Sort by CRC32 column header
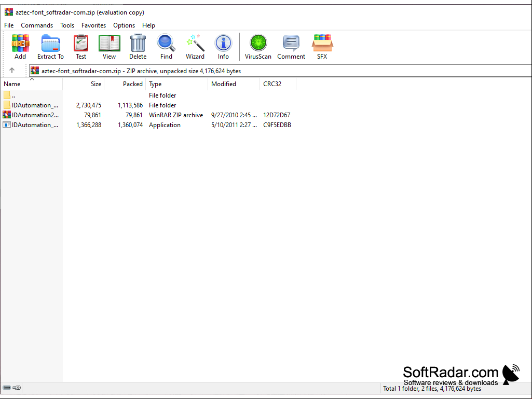 point(278,84)
